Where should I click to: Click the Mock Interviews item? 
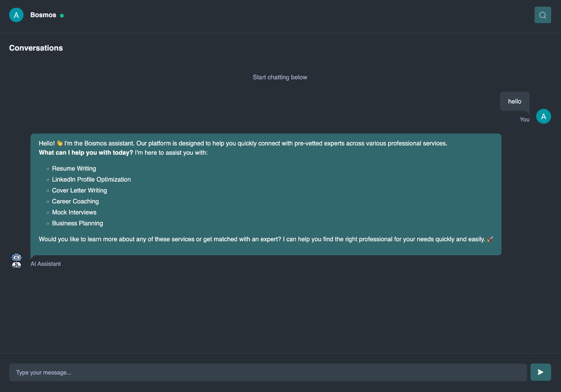pos(74,212)
